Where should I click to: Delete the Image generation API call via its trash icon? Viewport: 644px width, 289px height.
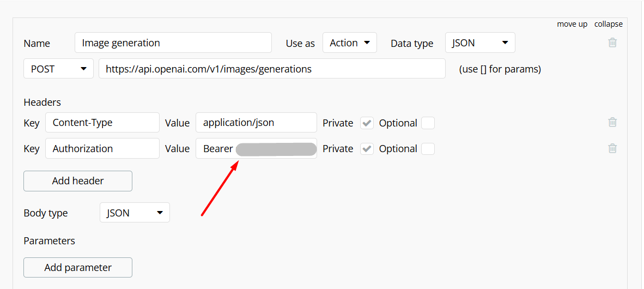(612, 43)
